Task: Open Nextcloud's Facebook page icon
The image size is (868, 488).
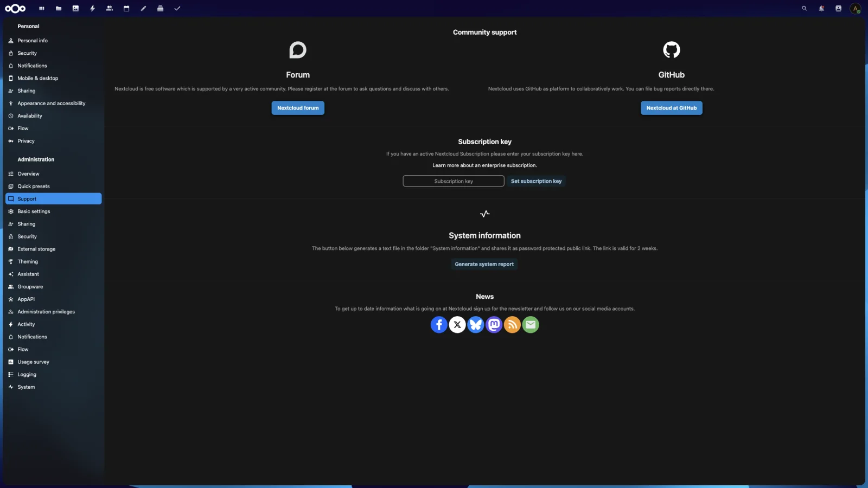Action: click(439, 325)
